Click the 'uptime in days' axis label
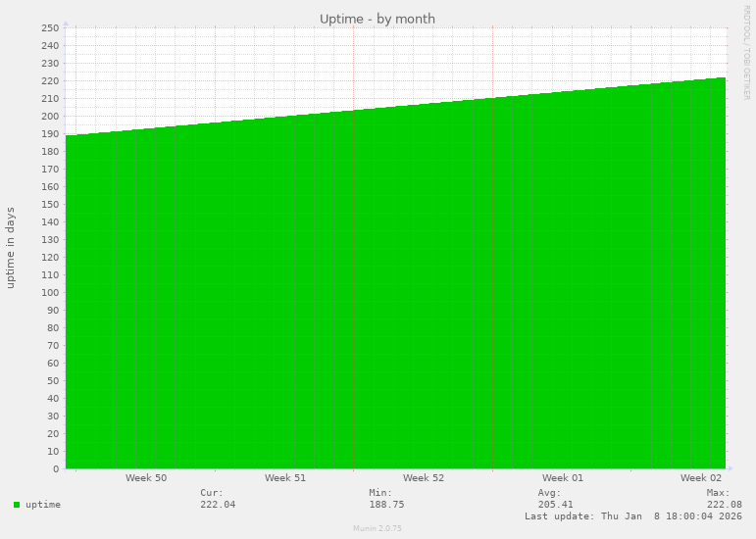Screen dimensions: 756x539 coord(11,248)
